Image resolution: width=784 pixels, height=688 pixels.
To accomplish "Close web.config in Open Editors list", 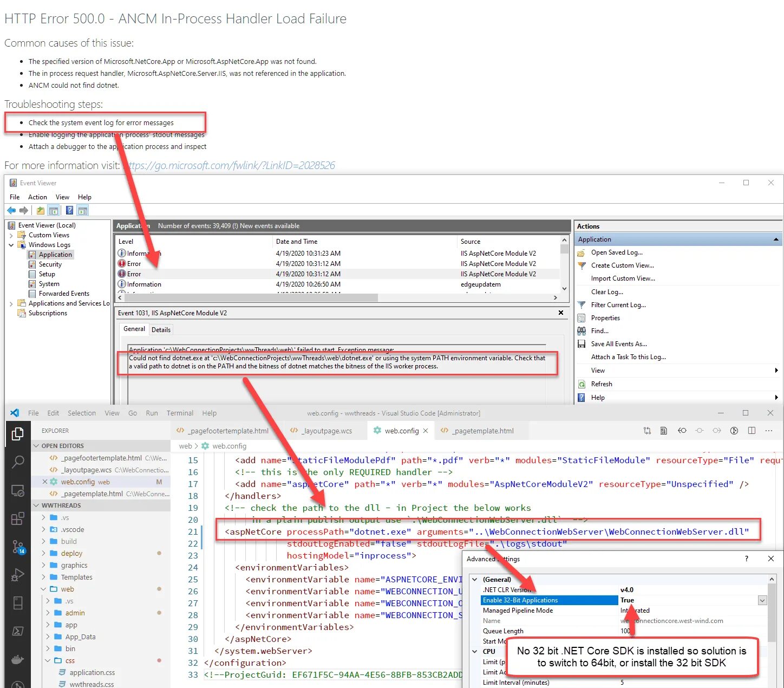I will click(45, 482).
